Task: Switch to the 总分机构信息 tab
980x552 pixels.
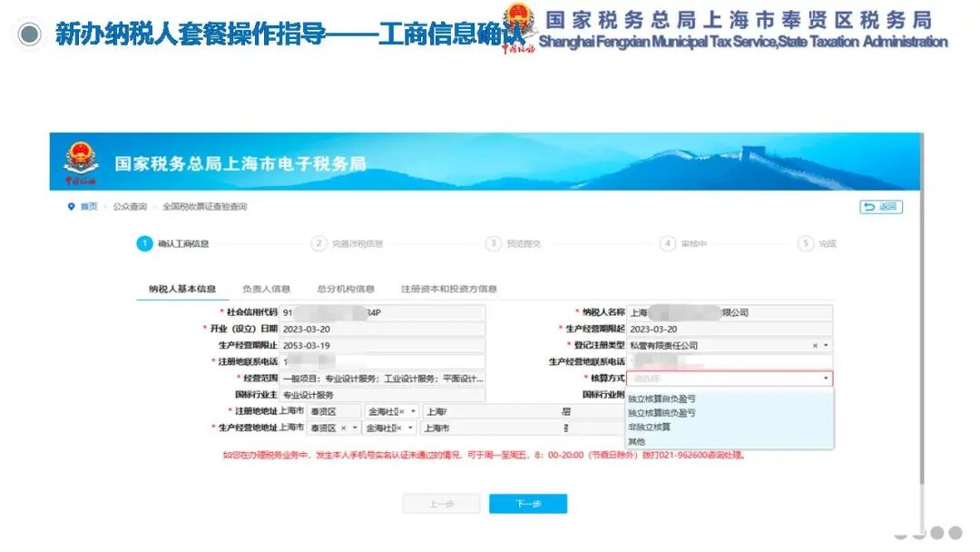Action: [346, 289]
